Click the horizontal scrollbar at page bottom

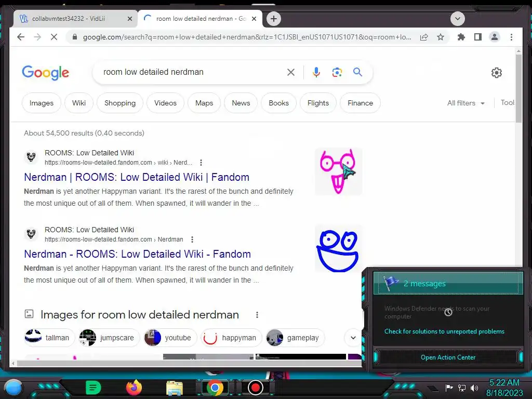(x=189, y=363)
